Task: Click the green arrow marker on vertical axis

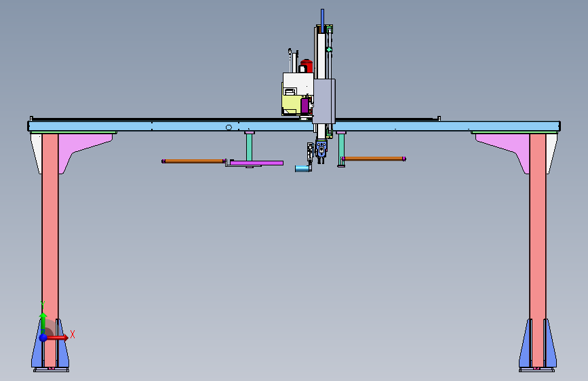Action: pyautogui.click(x=329, y=49)
